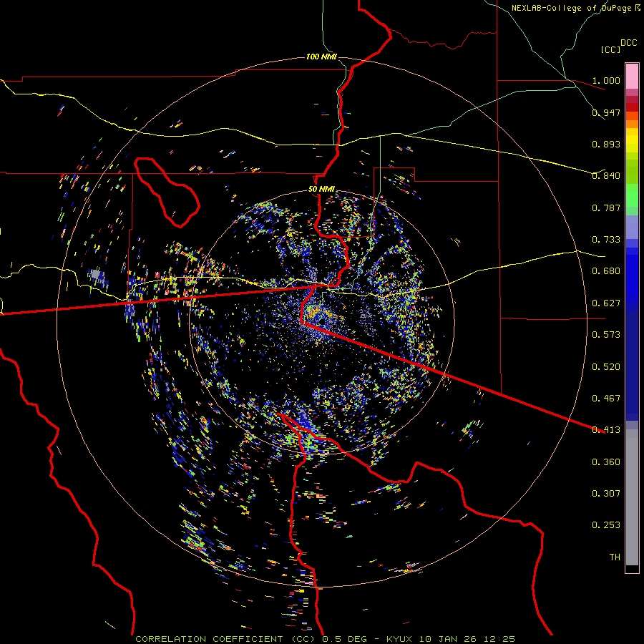
Task: Select the 0.840 legend value
Action: pyautogui.click(x=606, y=176)
